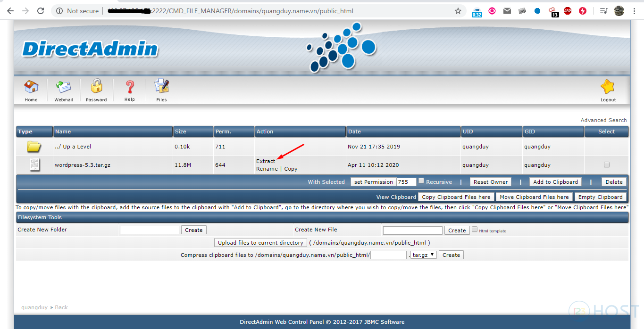Open the Adblock Plus extension icon
The height and width of the screenshot is (329, 644).
coord(568,11)
